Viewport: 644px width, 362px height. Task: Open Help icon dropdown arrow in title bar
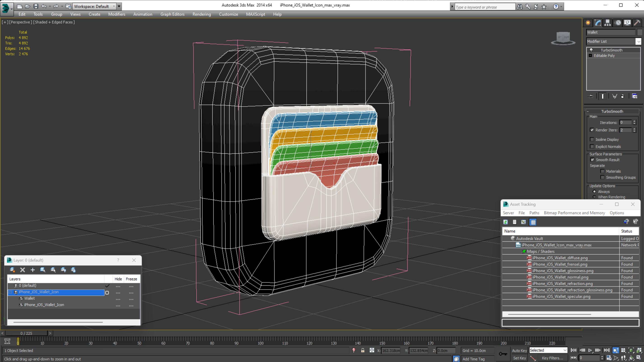[561, 7]
